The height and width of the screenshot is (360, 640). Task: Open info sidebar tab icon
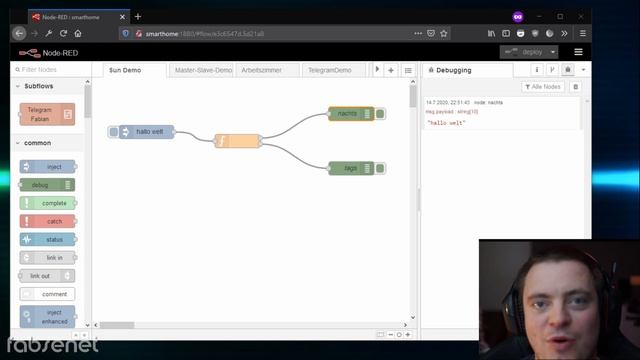tap(537, 70)
